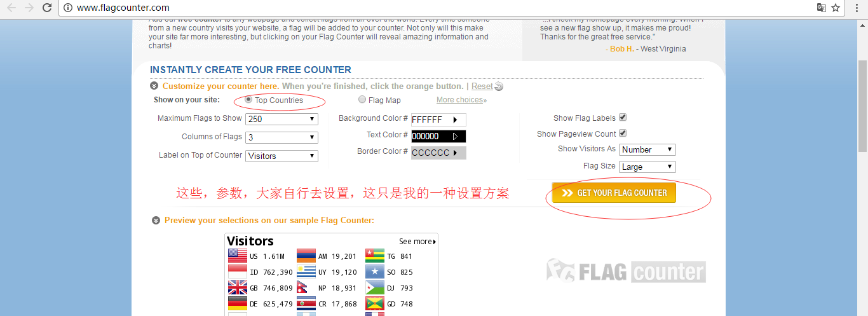Click the DJ 793 visitor count
This screenshot has height=316, width=868.
click(400, 288)
